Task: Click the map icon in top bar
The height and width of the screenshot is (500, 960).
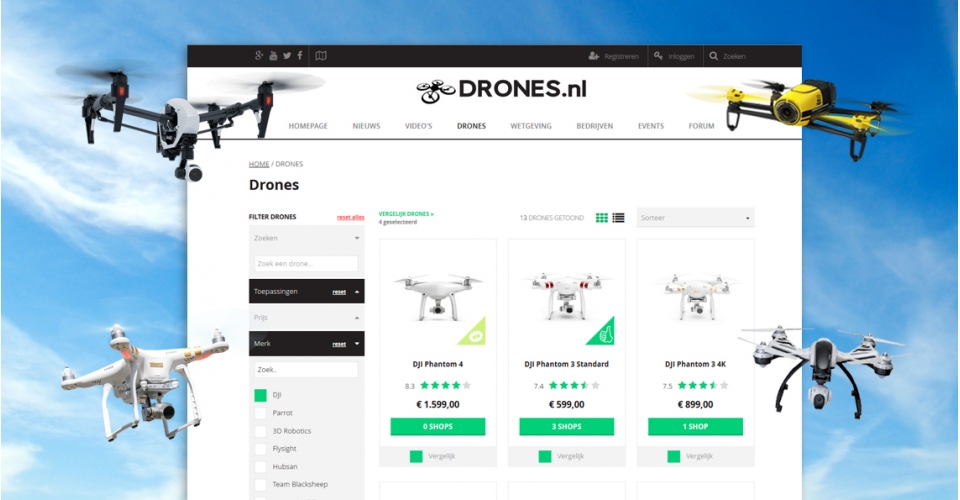Action: click(321, 56)
